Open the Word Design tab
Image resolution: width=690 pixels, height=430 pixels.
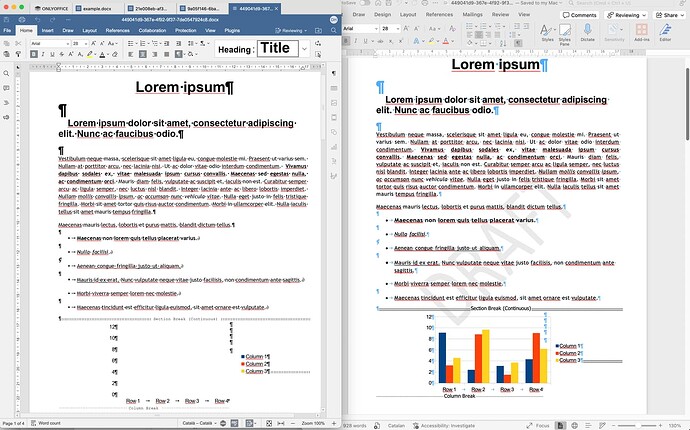click(382, 15)
